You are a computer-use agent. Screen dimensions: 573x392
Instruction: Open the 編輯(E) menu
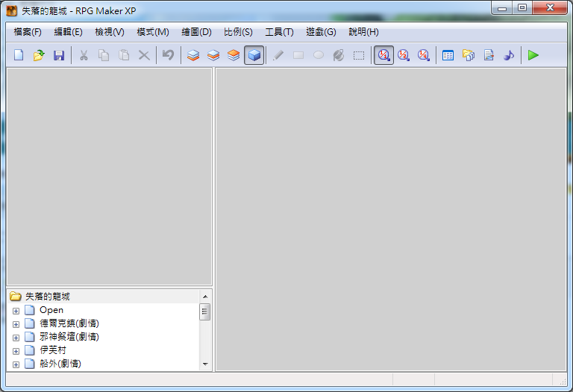tap(69, 32)
